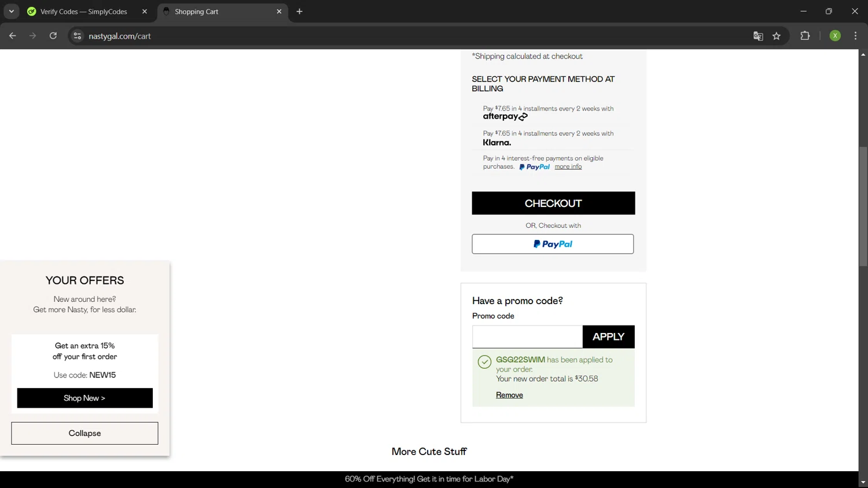
Task: Close the Verify Codes — SimplyCodes tab
Action: tap(145, 12)
